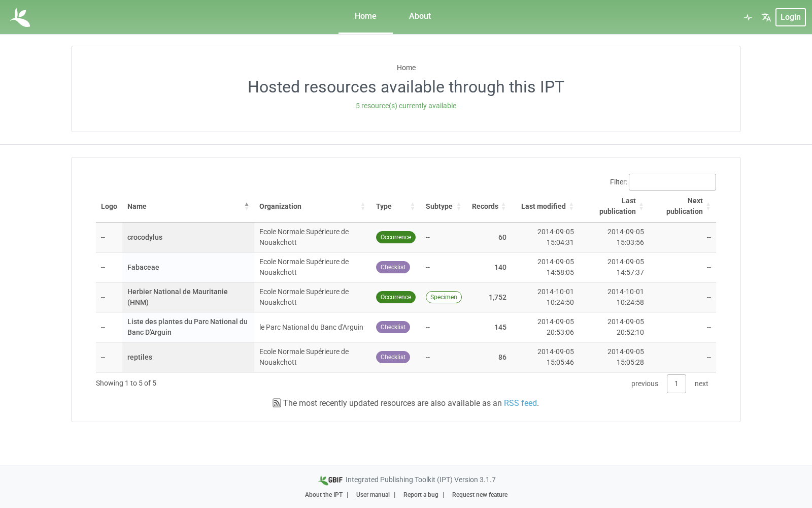Viewport: 812px width, 508px height.
Task: Click 'le Parc National du Banc d'Arguin' organization
Action: tap(311, 327)
